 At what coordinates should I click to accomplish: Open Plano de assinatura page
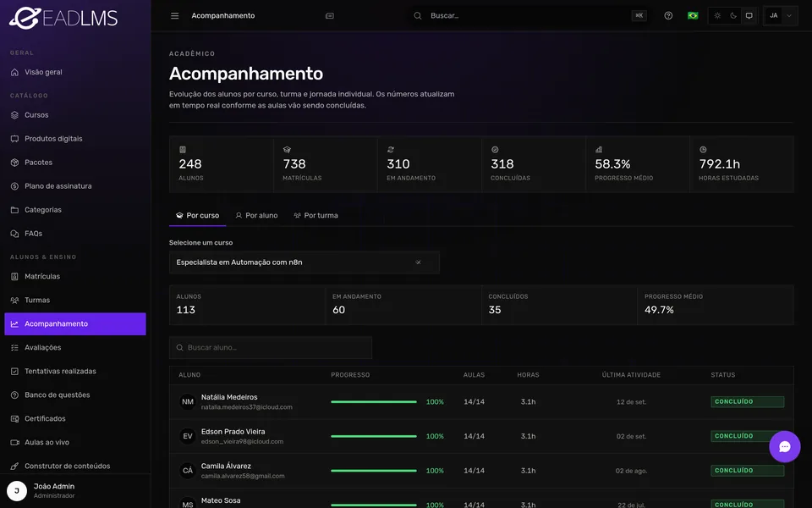(75, 186)
